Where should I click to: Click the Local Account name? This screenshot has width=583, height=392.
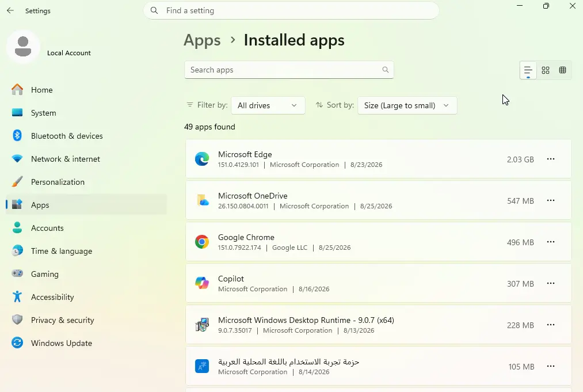point(69,53)
